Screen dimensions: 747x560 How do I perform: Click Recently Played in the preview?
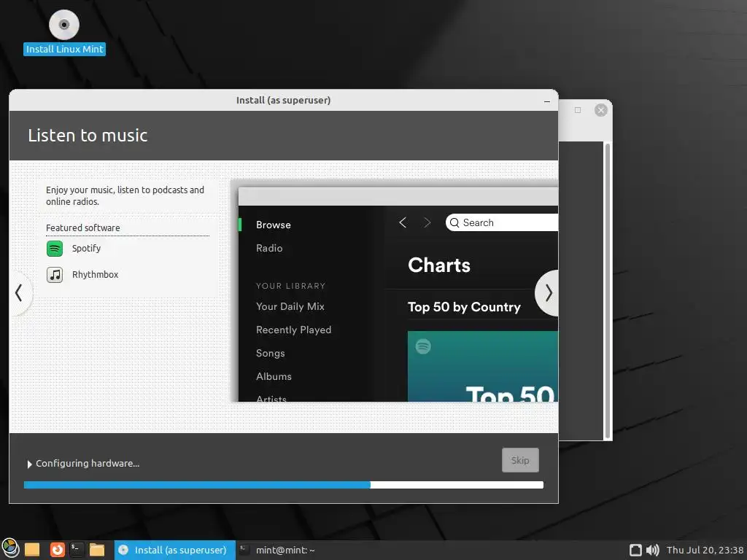(x=293, y=330)
